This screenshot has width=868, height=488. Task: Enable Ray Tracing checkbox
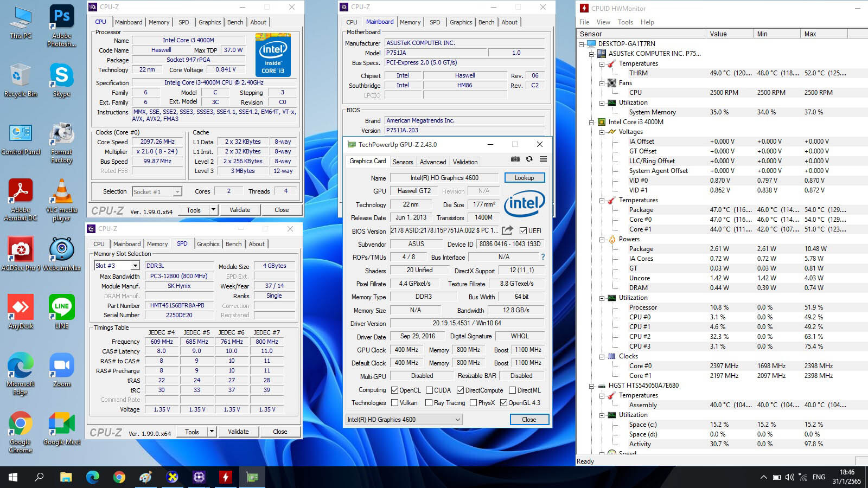click(x=429, y=403)
